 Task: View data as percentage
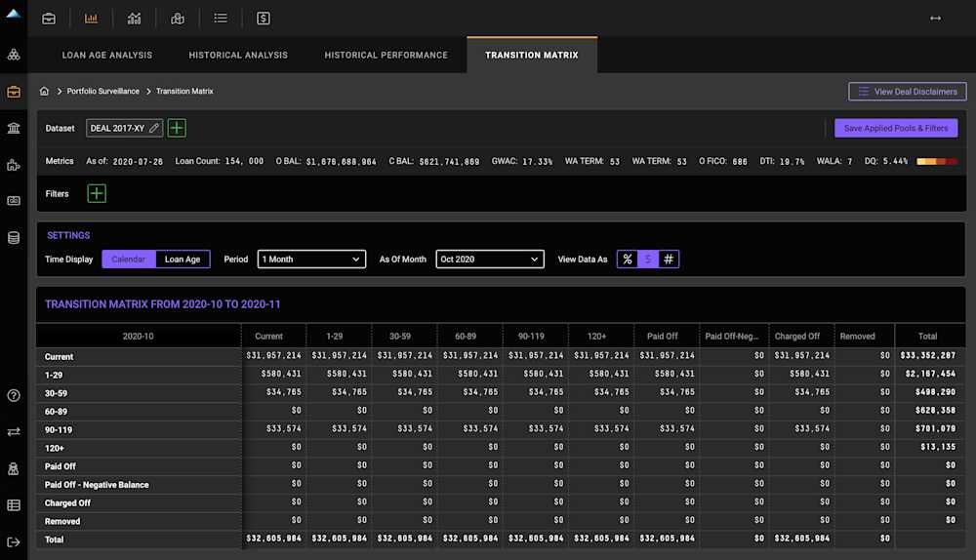[x=628, y=260]
